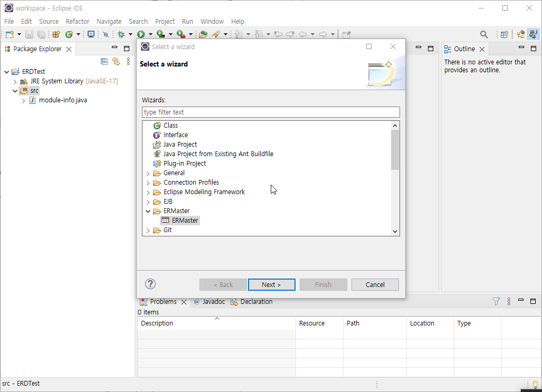
Task: Select the Plug-in Project wizard entry
Action: (x=179, y=164)
